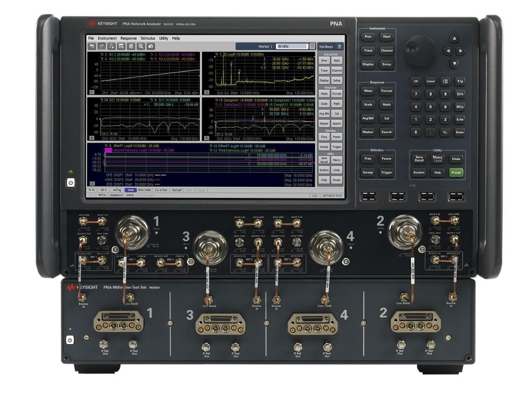Click the redo arrow icon in the on-screen toolbar
This screenshot has height=399, width=532.
101,46
